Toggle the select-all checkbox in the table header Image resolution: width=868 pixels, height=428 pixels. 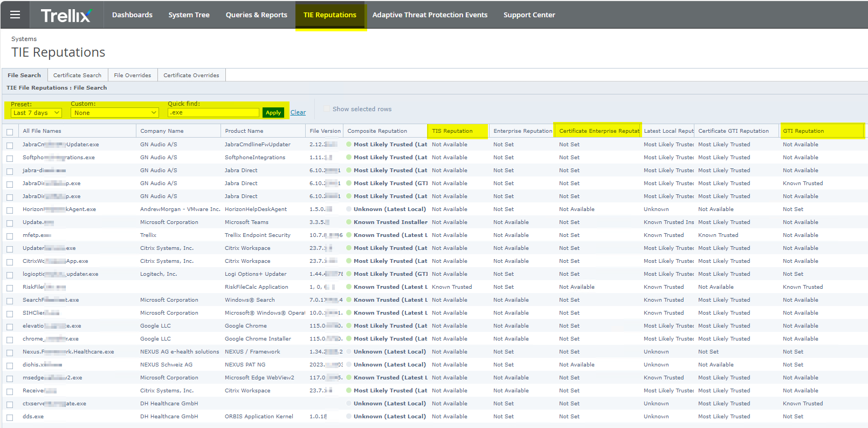tap(10, 132)
